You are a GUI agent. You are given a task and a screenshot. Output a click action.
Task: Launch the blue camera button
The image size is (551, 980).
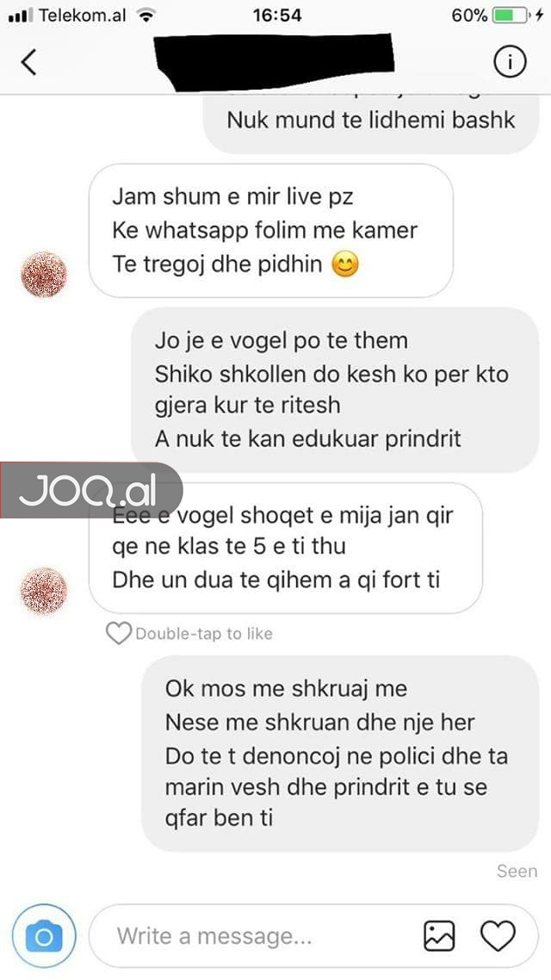tap(44, 935)
